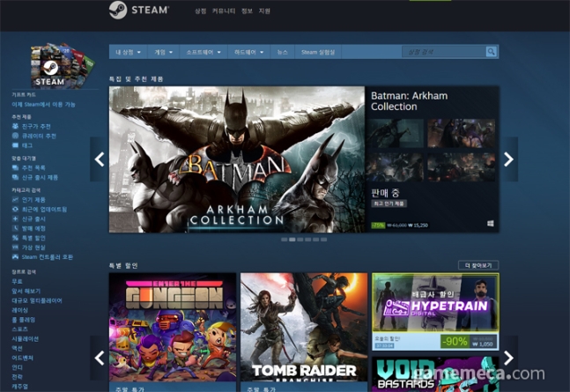Open the 소프트웨어 dropdown menu
The width and height of the screenshot is (570, 392).
[x=204, y=52]
